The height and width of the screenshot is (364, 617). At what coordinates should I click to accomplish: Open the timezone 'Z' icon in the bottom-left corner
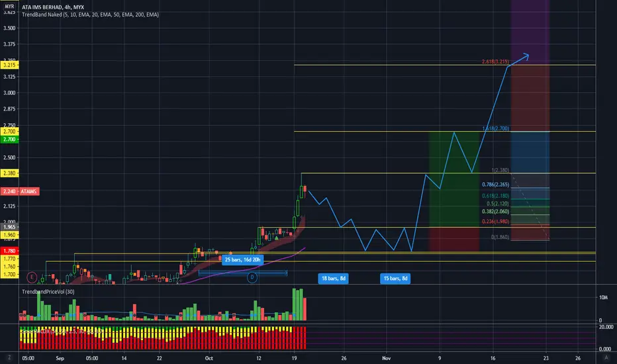pyautogui.click(x=9, y=357)
